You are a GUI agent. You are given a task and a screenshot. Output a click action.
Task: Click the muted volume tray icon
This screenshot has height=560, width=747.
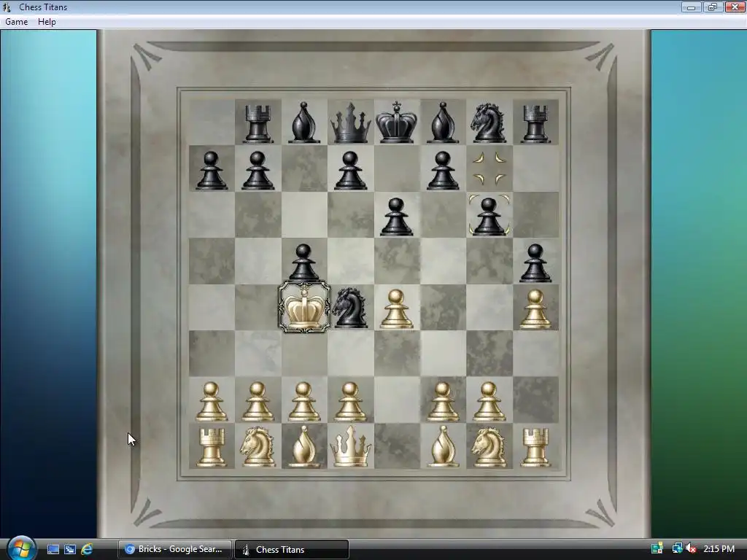tap(691, 548)
